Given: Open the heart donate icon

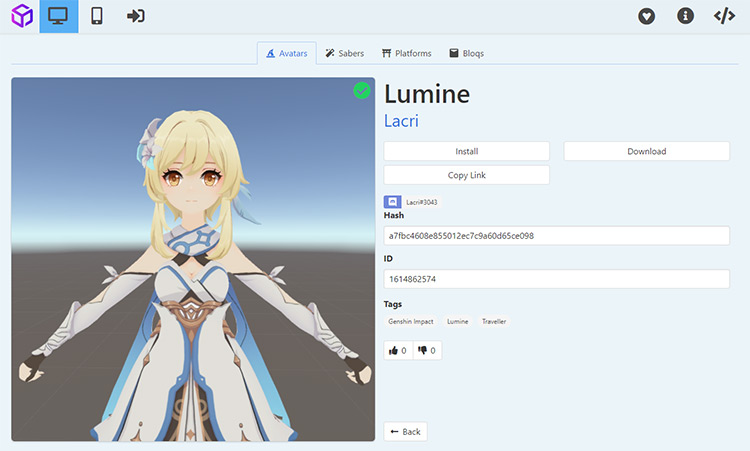Looking at the screenshot, I should [646, 16].
